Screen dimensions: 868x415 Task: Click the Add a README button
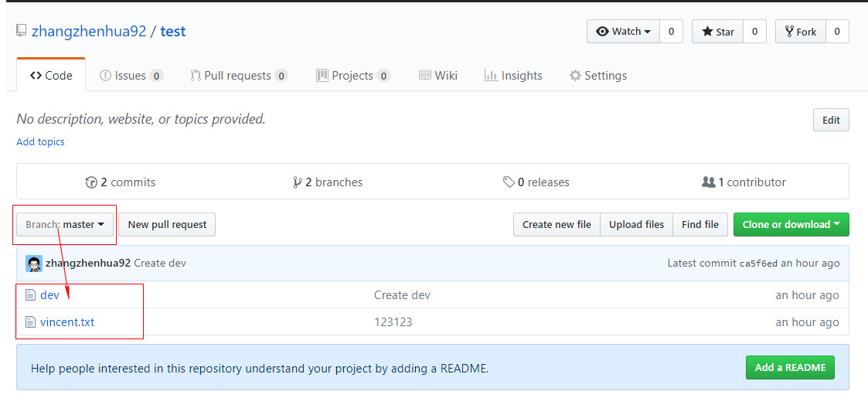point(790,367)
